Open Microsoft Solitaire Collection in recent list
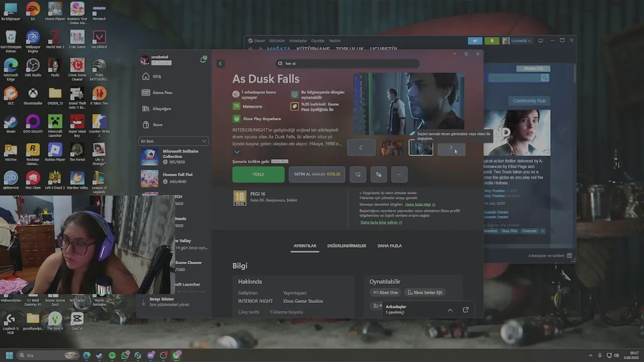 pyautogui.click(x=173, y=156)
